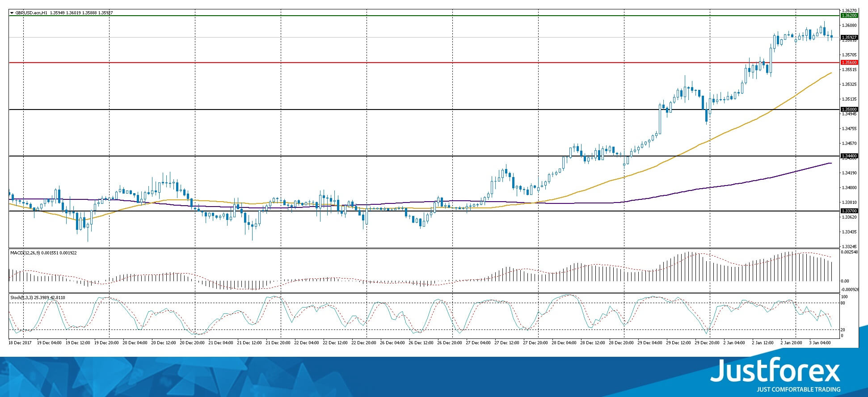Open the chart dropdown arrow beside GBPUSD.ecn,H1

click(x=12, y=13)
